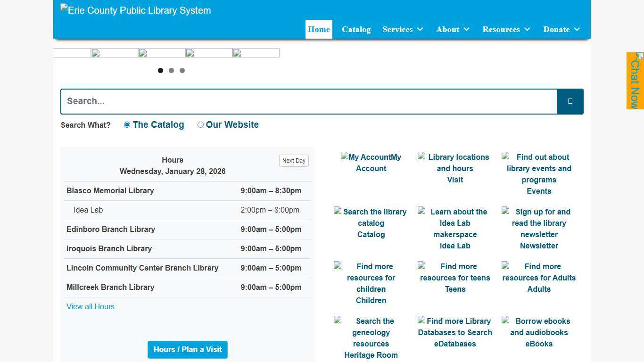Open the About dropdown menu
Viewport: 644px width, 362px height.
point(453,29)
